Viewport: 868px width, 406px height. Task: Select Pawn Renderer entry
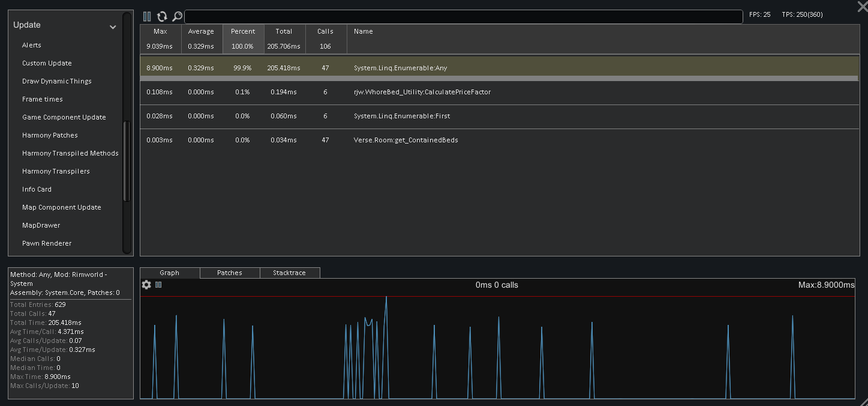47,243
